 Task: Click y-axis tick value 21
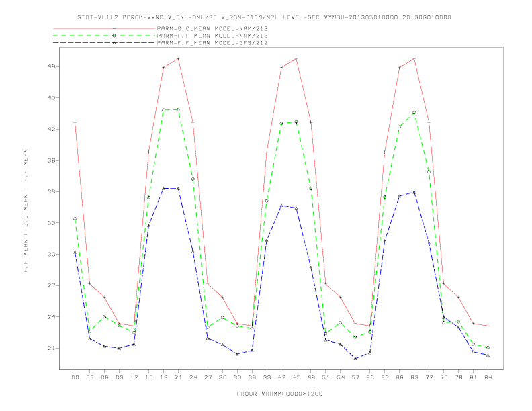tap(51, 348)
